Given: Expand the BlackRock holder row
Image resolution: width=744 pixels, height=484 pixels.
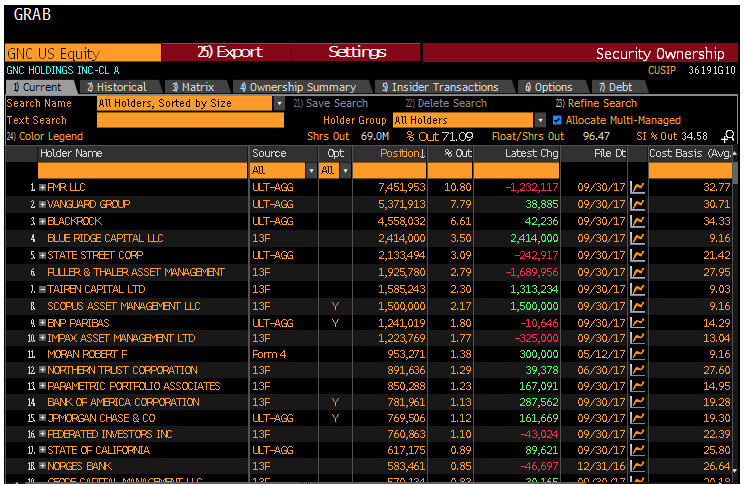Looking at the screenshot, I should (x=43, y=222).
